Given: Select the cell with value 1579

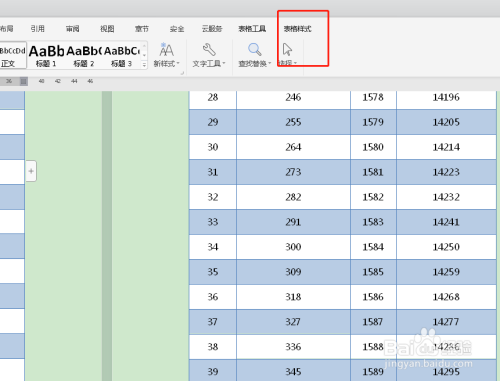Looking at the screenshot, I should point(373,122).
